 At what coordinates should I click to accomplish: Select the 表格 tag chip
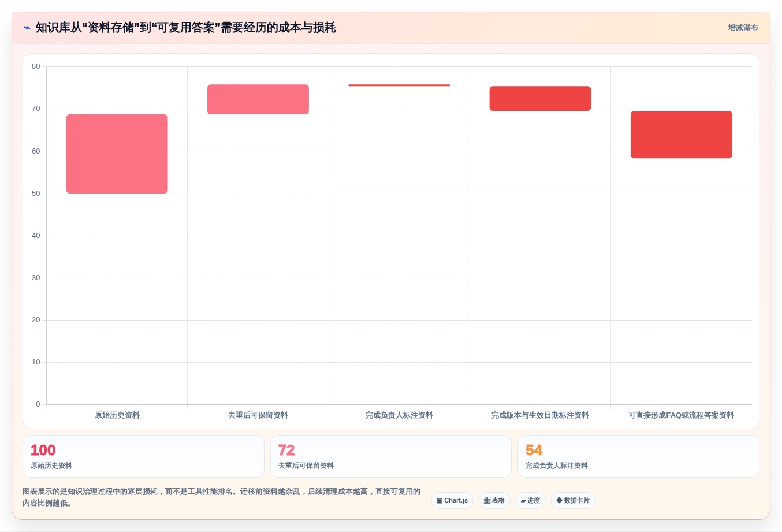494,501
